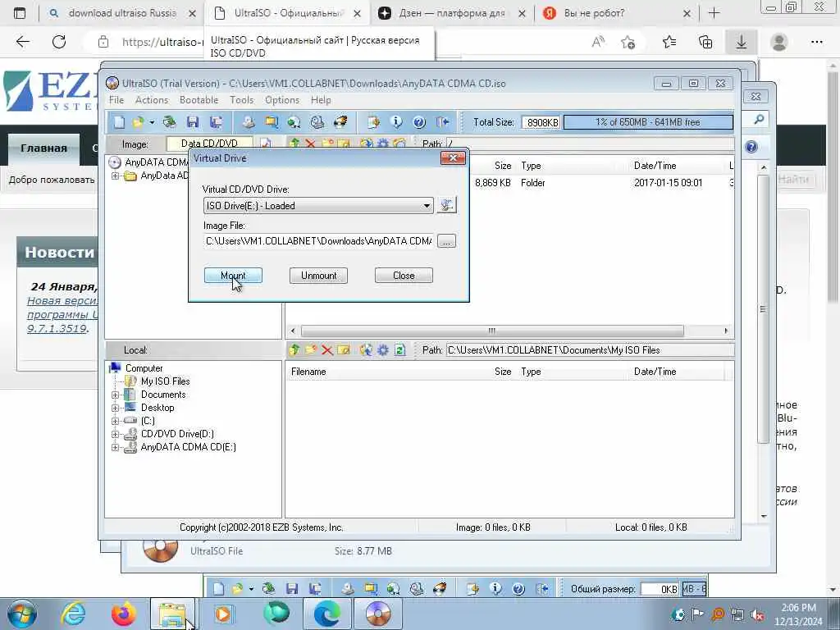Click the gear settings icon in Local toolbar

[382, 350]
